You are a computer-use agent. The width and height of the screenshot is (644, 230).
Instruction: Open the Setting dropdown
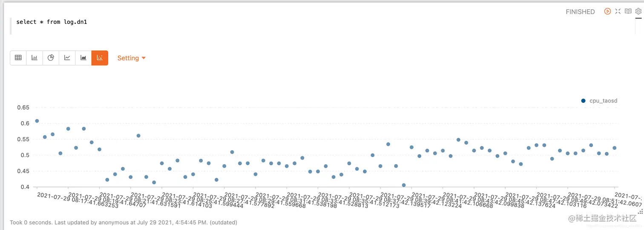(132, 58)
